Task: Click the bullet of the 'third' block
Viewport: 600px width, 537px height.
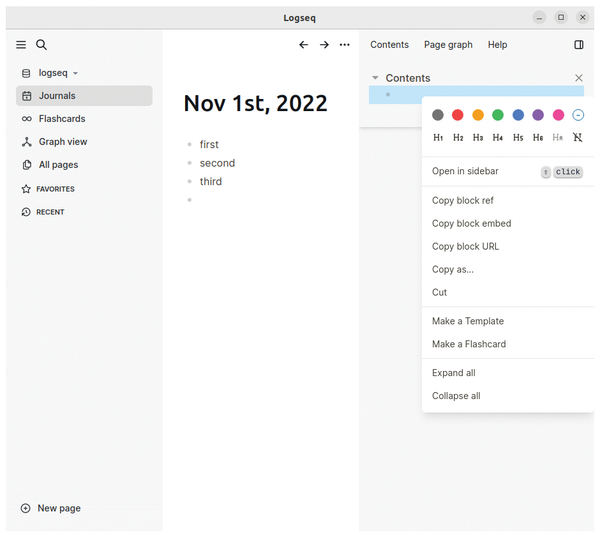Action: point(189,181)
